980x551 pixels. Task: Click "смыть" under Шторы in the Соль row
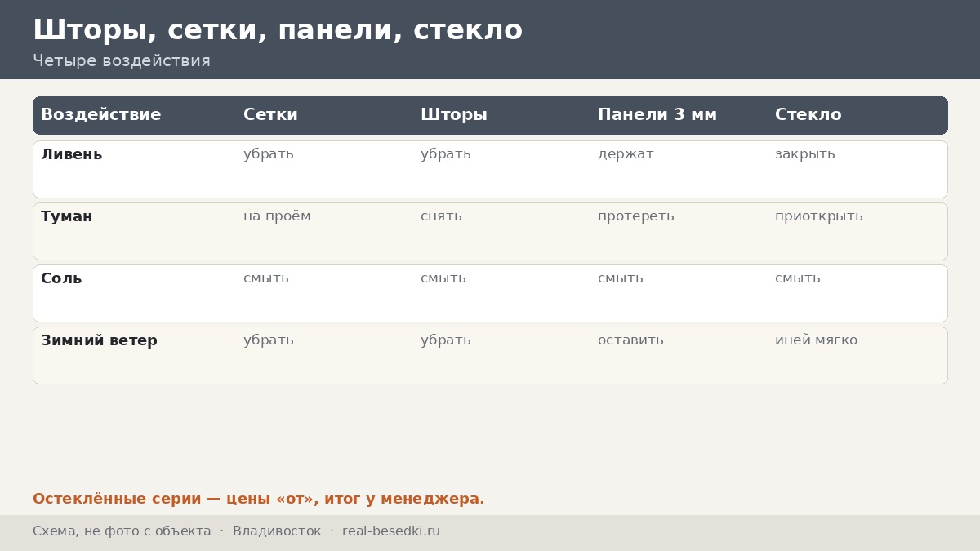[x=443, y=278]
